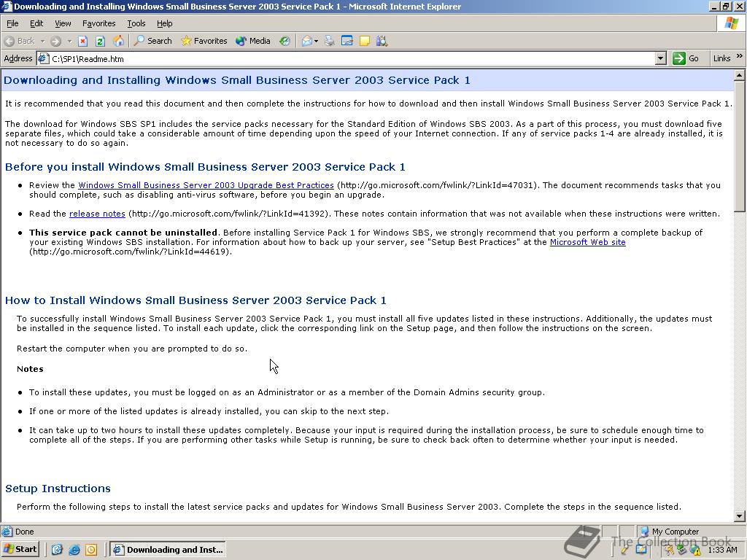Open the View menu
Image resolution: width=747 pixels, height=560 pixels.
pos(63,23)
